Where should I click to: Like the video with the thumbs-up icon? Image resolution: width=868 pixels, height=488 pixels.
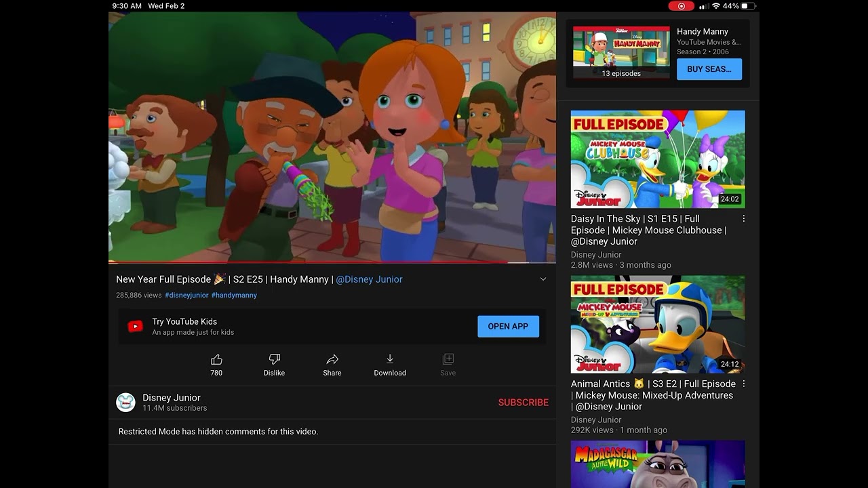tap(216, 359)
